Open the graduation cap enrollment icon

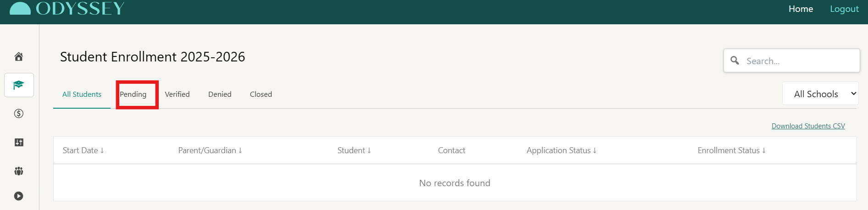19,85
